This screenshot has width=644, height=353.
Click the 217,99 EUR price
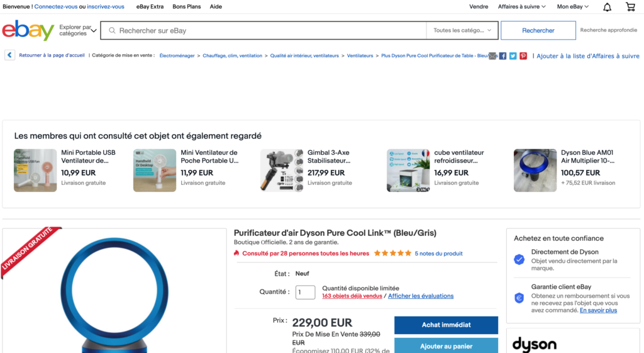point(326,173)
